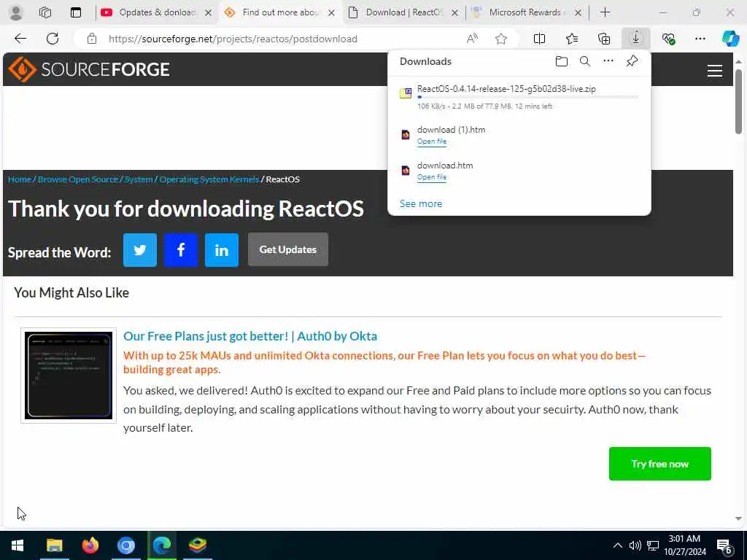
Task: Click See more in Downloads
Action: [421, 203]
